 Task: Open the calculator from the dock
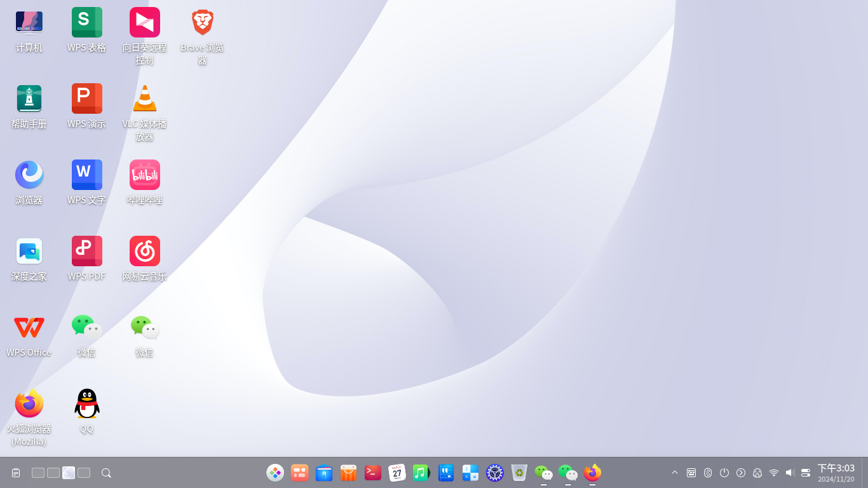click(x=470, y=473)
